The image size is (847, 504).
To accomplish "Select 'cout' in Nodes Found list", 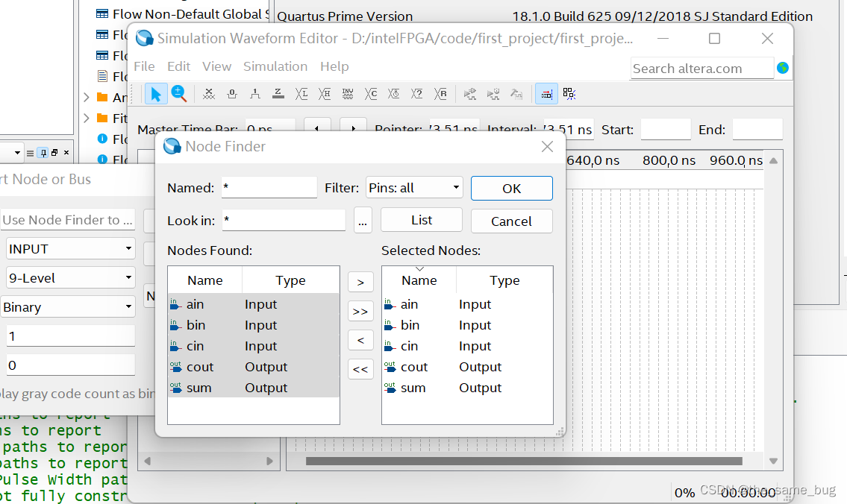I will pyautogui.click(x=253, y=367).
